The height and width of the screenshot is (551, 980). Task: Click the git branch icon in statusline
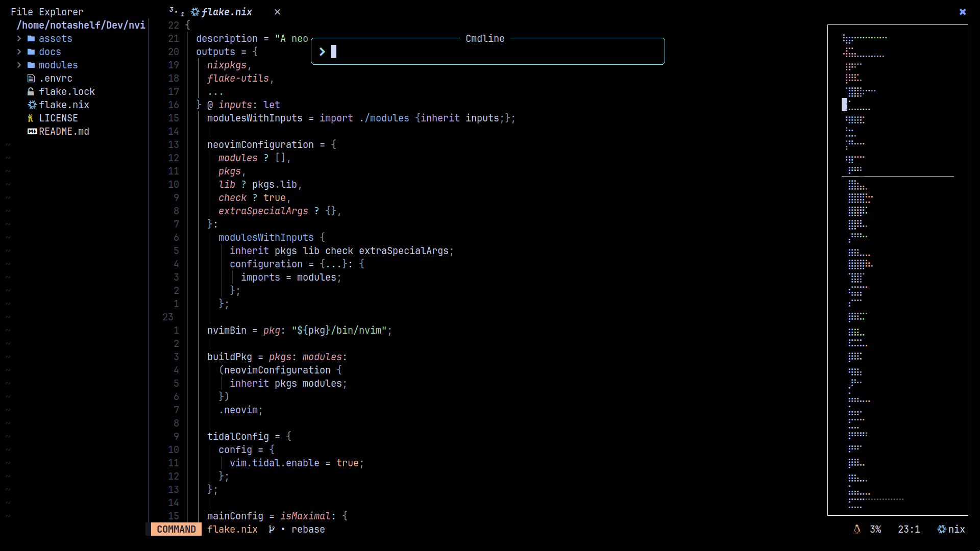coord(272,530)
